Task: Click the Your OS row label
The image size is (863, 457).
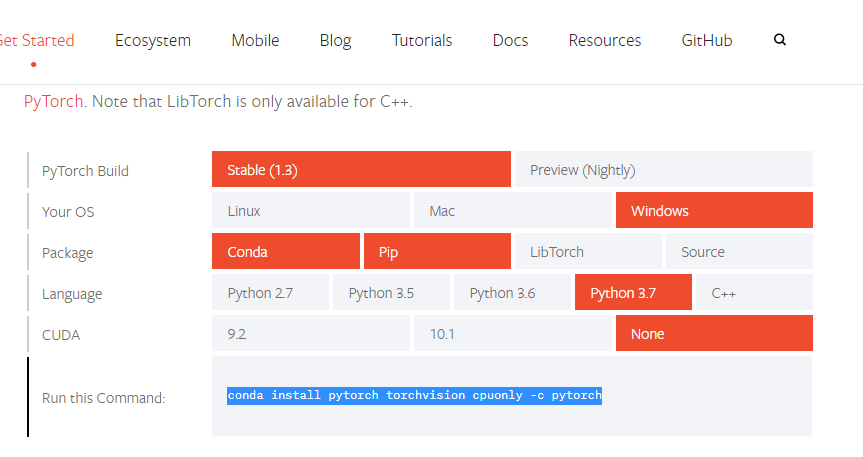Action: (68, 211)
